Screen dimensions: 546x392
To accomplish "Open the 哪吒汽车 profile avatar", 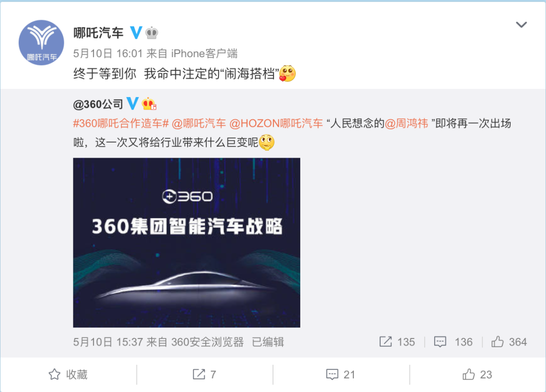I will [41, 42].
